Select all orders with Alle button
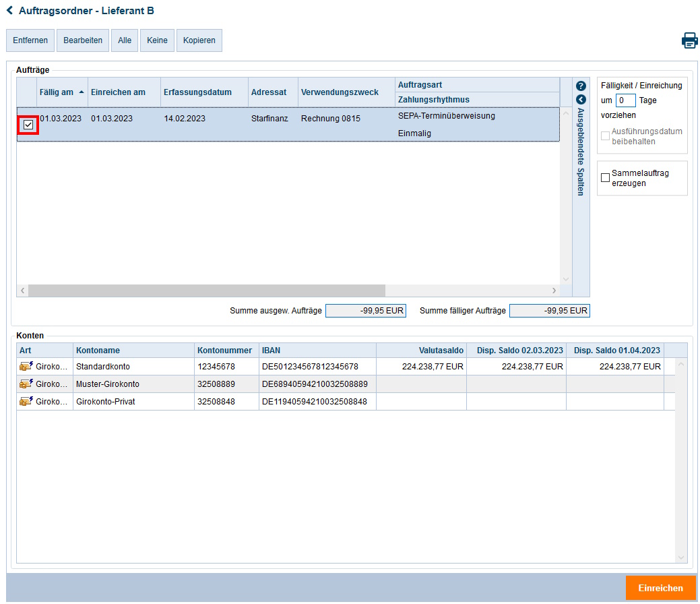This screenshot has height=604, width=700. tap(125, 40)
